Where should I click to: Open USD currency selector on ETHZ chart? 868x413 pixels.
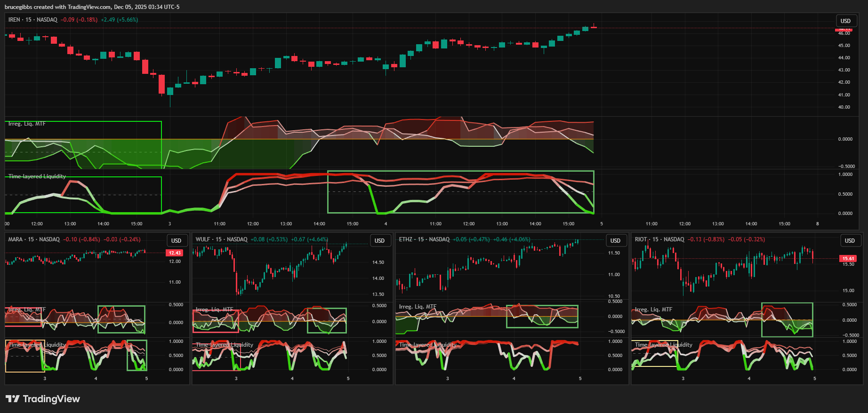615,240
